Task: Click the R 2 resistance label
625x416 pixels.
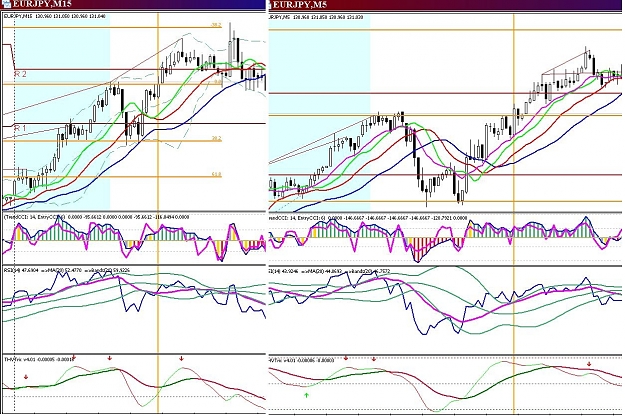Action: point(21,74)
